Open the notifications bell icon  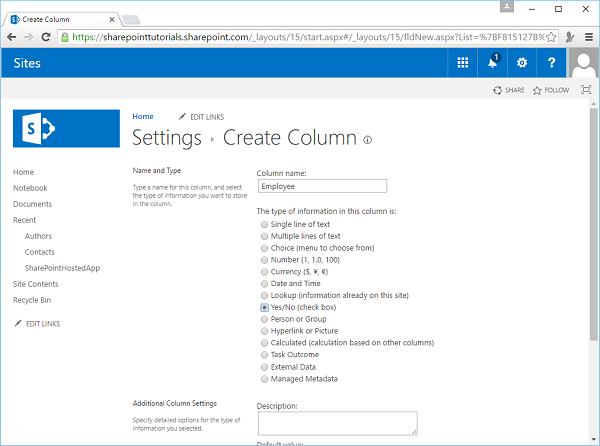point(493,62)
